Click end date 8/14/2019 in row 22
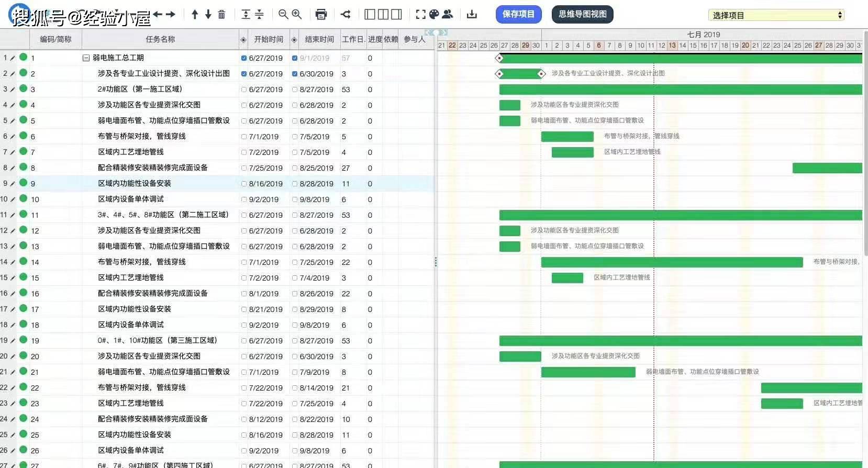The width and height of the screenshot is (868, 468). click(x=316, y=388)
